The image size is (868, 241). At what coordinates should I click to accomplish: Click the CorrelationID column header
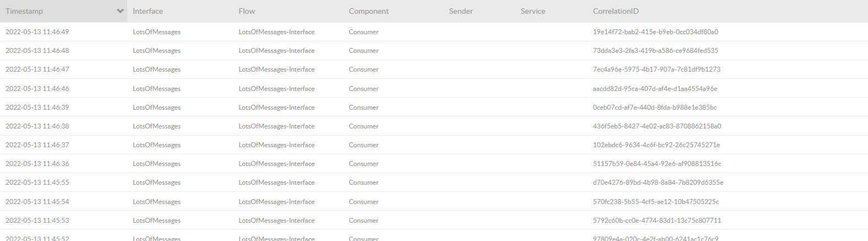[616, 11]
